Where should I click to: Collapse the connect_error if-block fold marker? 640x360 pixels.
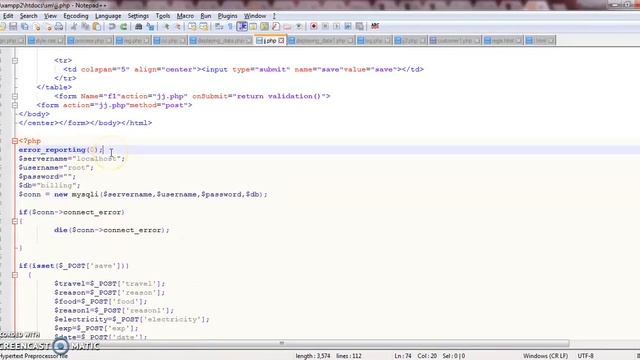click(15, 221)
